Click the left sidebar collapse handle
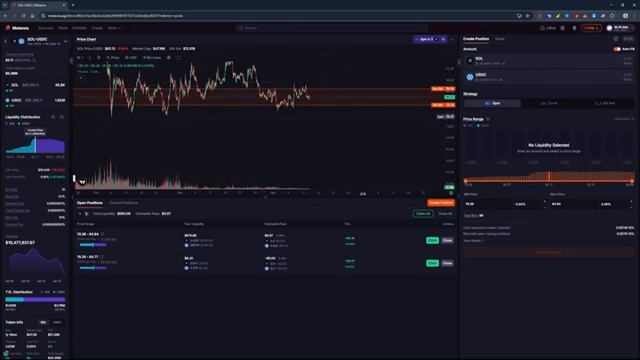 71,61
